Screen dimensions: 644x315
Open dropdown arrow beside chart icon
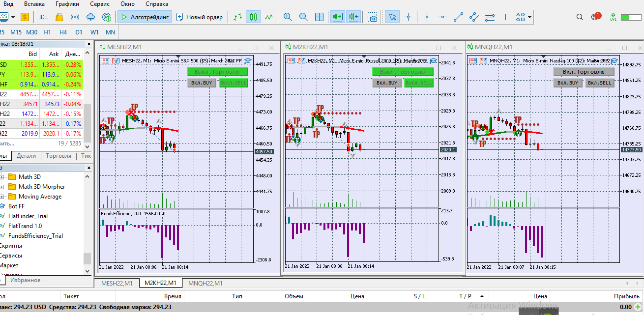(13, 17)
